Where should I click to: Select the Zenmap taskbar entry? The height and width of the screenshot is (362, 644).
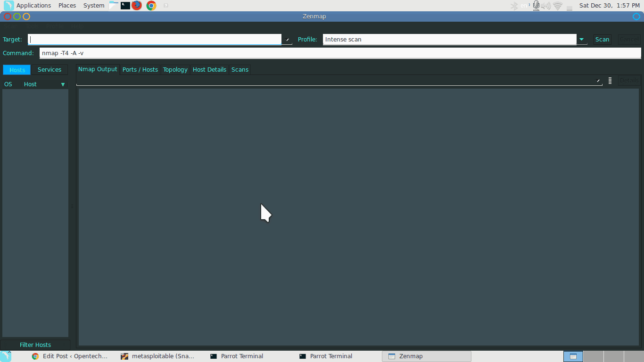[427, 356]
